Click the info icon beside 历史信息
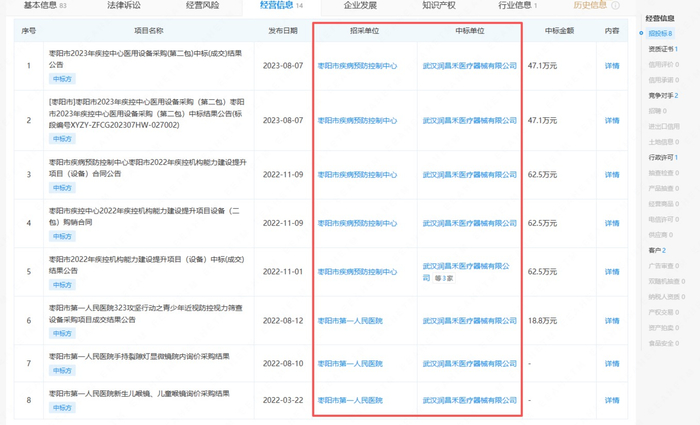This screenshot has height=425, width=700. 615,5
